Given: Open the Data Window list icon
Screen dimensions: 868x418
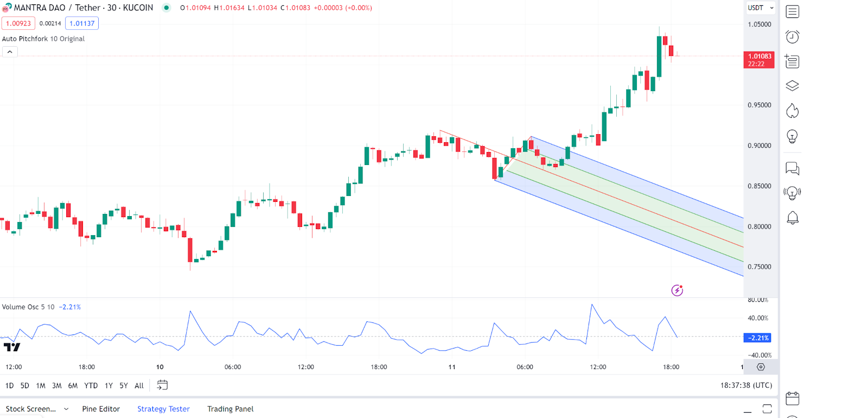Looking at the screenshot, I should [792, 61].
